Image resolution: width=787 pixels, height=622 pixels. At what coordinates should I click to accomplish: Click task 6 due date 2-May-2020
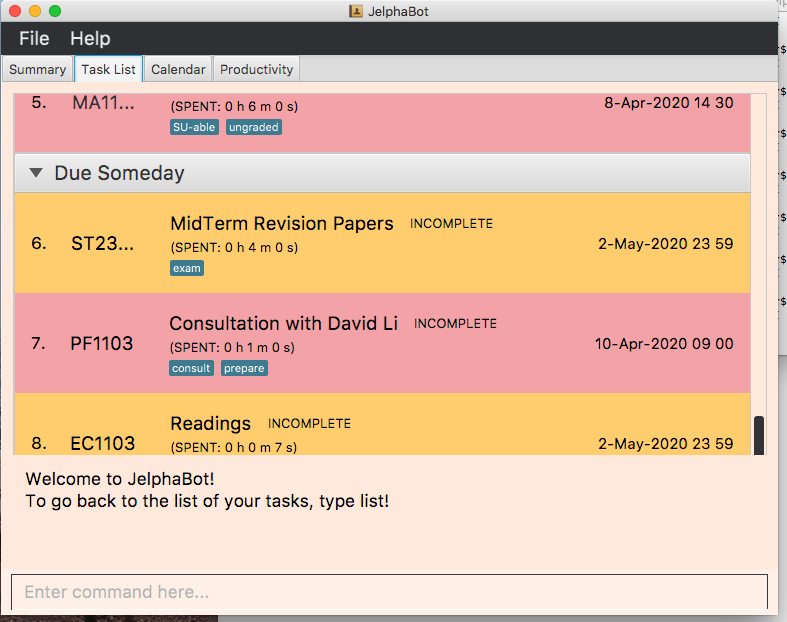(x=666, y=243)
